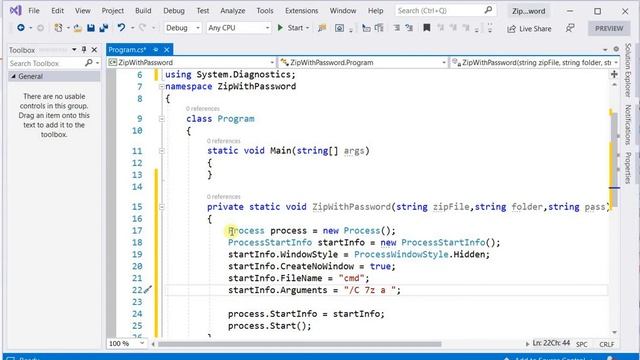Close the Toolbox panel
Viewport: 640px width, 360px height.
pos(94,49)
